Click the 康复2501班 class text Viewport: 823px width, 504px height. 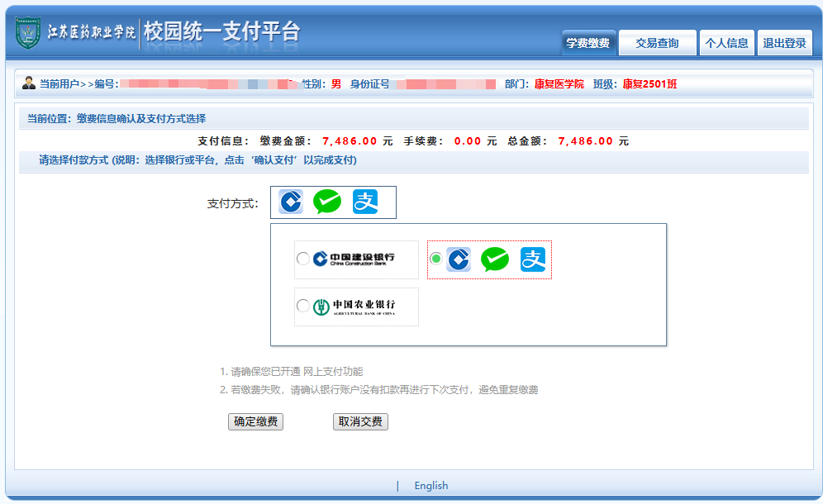pyautogui.click(x=649, y=84)
